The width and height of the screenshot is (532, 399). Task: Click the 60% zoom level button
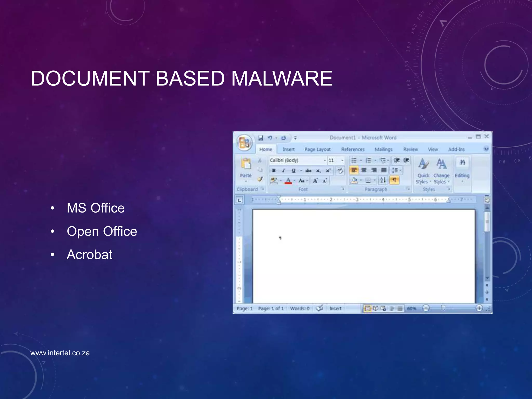411,308
